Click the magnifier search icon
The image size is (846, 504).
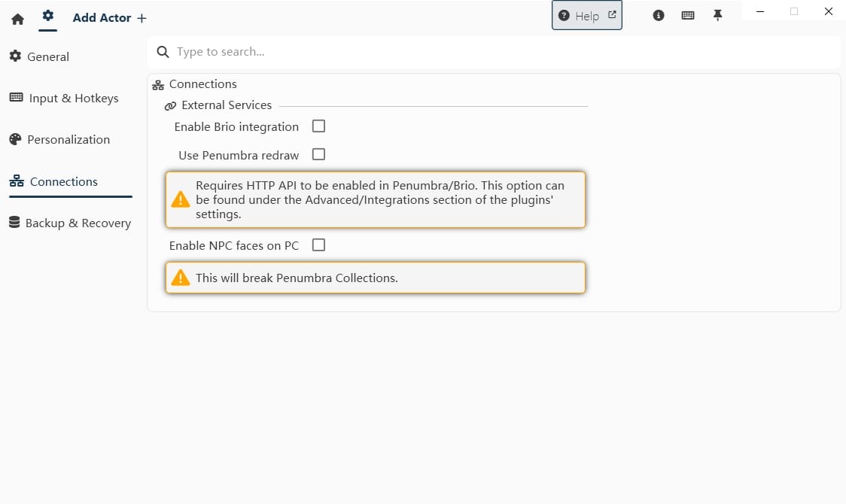(162, 52)
